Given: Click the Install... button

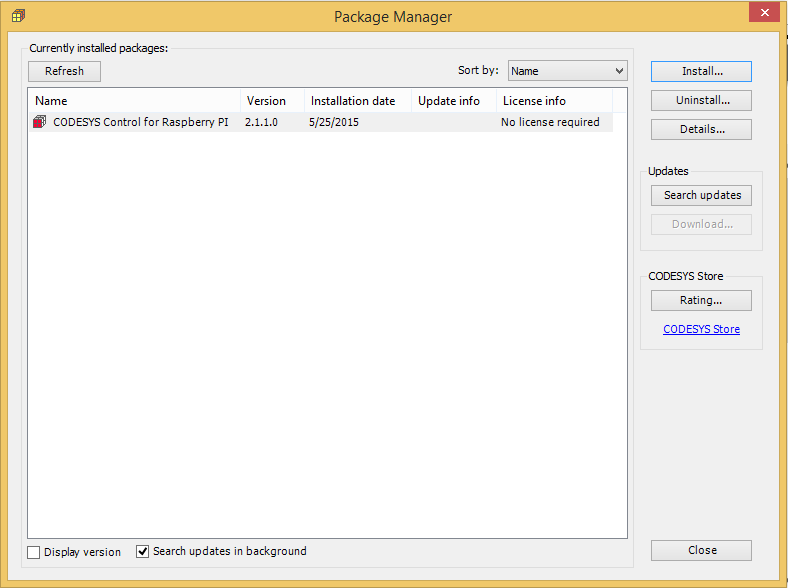Looking at the screenshot, I should [x=702, y=71].
